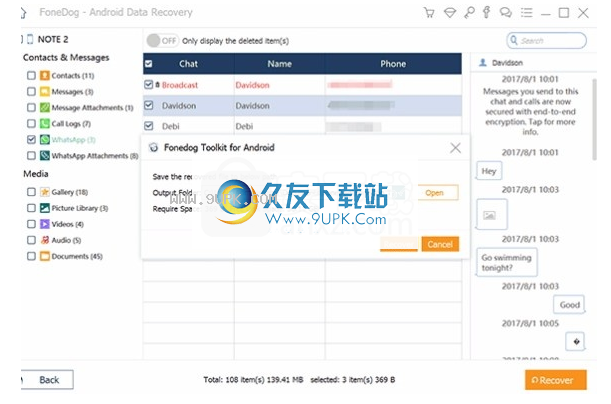This screenshot has width=611, height=404.
Task: Click the Fonedog Toolkit dialog logo
Action: (x=154, y=147)
